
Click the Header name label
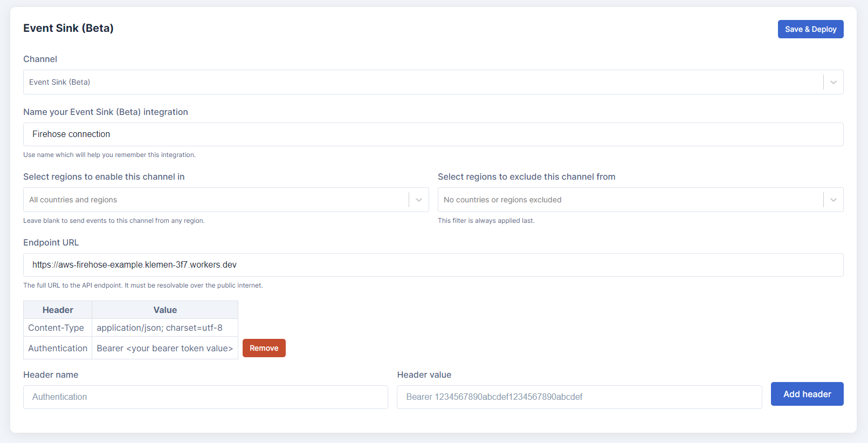51,375
